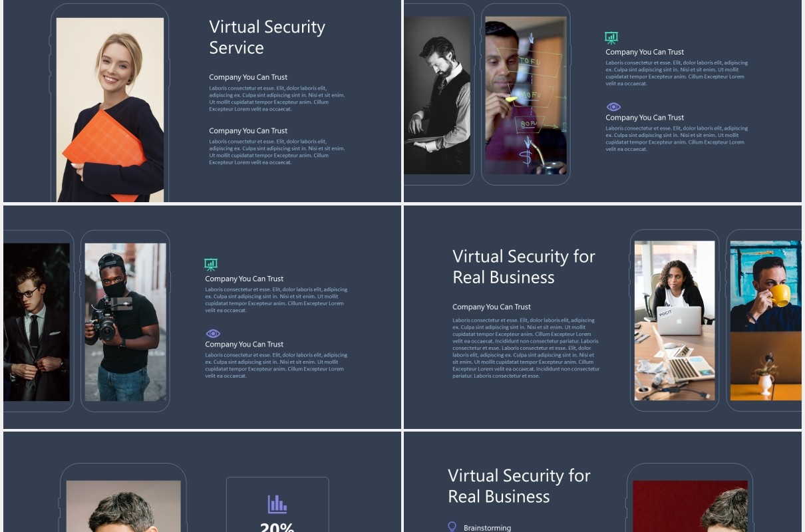Select the purple eye icon next to the cameraman photo
Screen dimensions: 805x532
(x=213, y=334)
